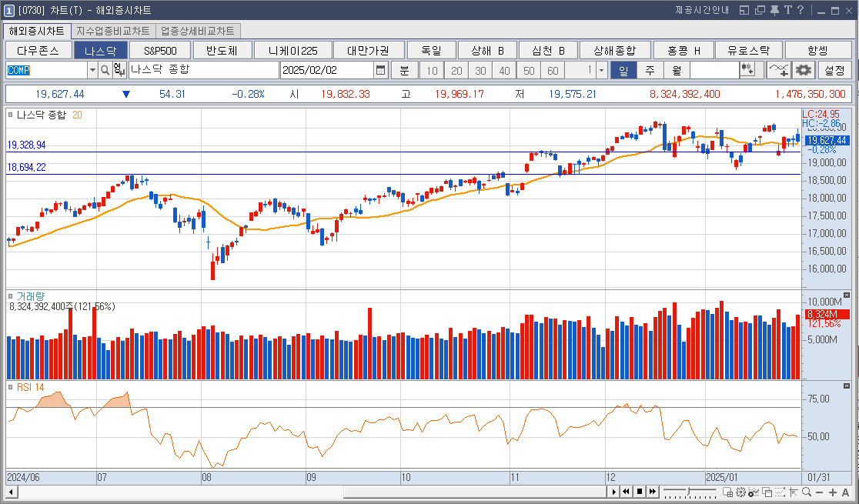Click the bottom add-indicator chart icon
Screen dimensions: 859x504
(x=754, y=492)
